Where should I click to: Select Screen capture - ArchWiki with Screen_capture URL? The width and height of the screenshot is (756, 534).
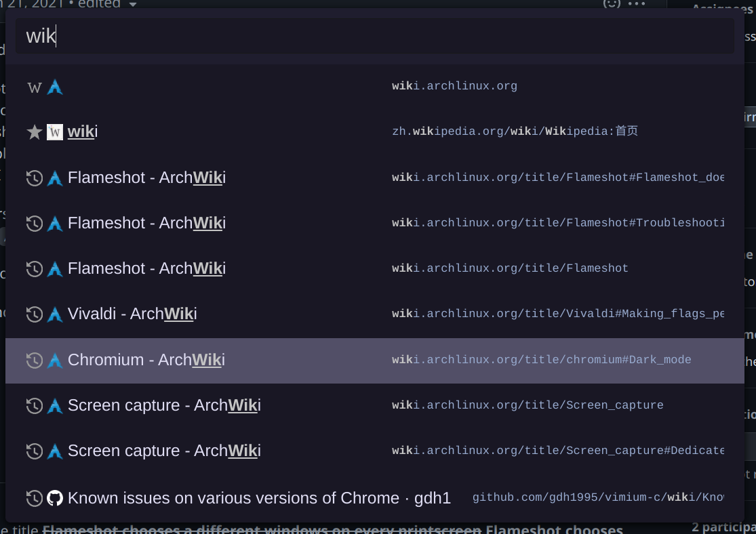click(x=164, y=405)
